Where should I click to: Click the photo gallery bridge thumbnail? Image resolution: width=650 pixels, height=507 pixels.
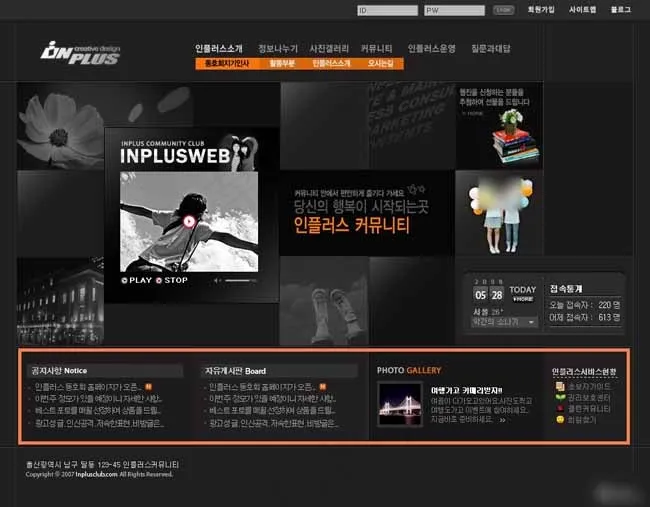400,403
